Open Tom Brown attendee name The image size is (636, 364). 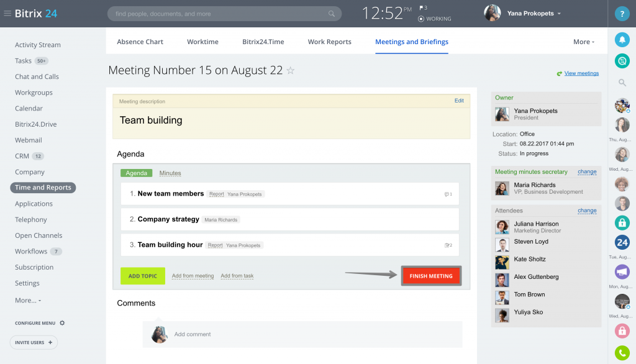[529, 294]
